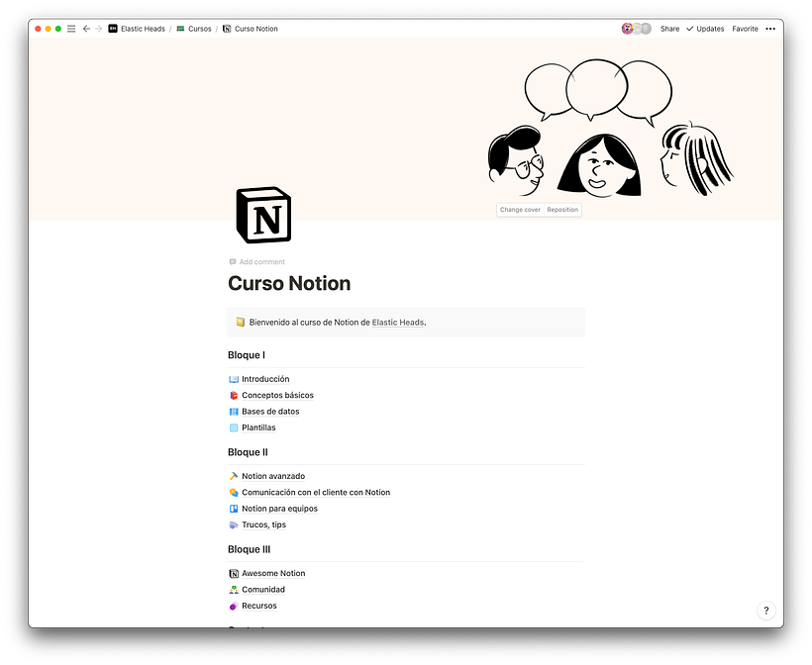
Task: Mark page as Favorite
Action: click(x=745, y=29)
